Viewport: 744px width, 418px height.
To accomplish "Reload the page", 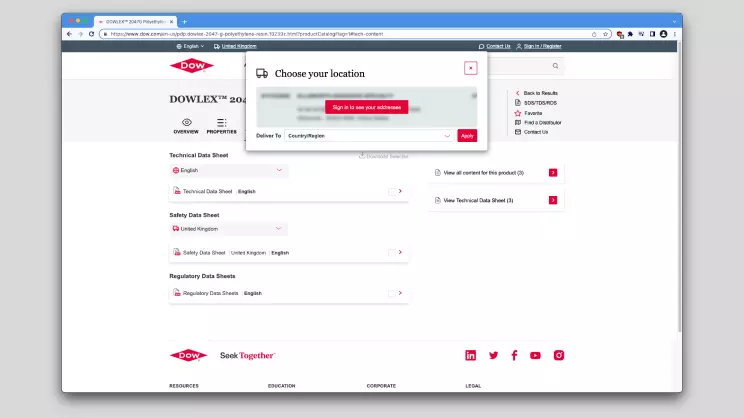I will (x=91, y=34).
